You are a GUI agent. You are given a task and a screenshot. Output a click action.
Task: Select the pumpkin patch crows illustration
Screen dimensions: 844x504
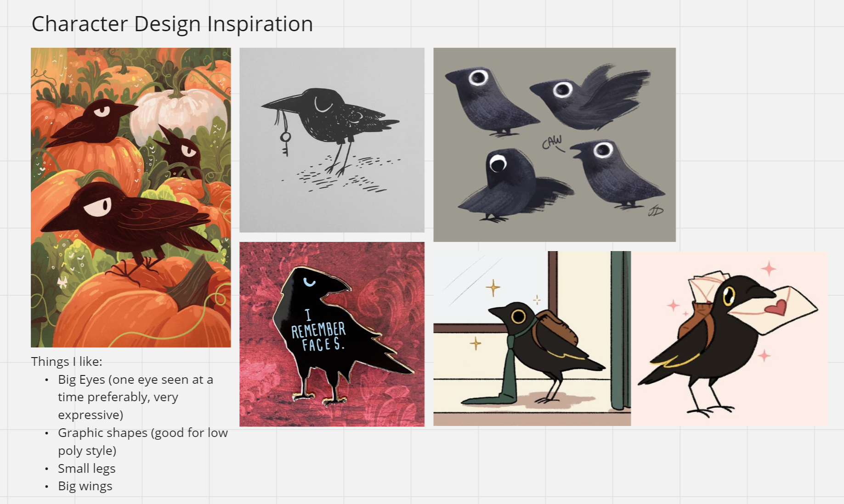point(131,197)
